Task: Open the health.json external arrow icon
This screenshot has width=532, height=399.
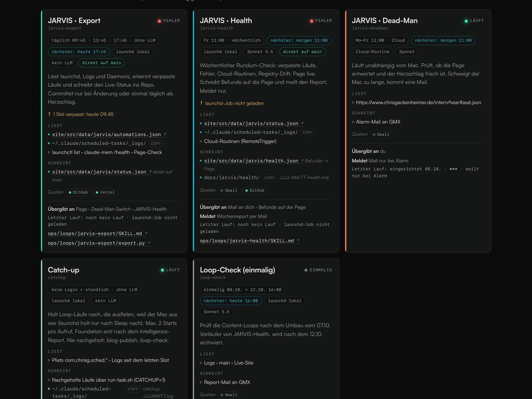Action: [302, 160]
